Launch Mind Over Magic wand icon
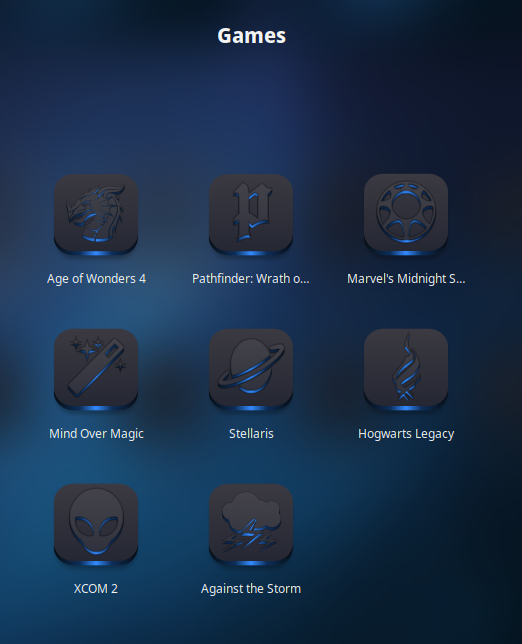Image resolution: width=522 pixels, height=644 pixels. click(x=96, y=369)
